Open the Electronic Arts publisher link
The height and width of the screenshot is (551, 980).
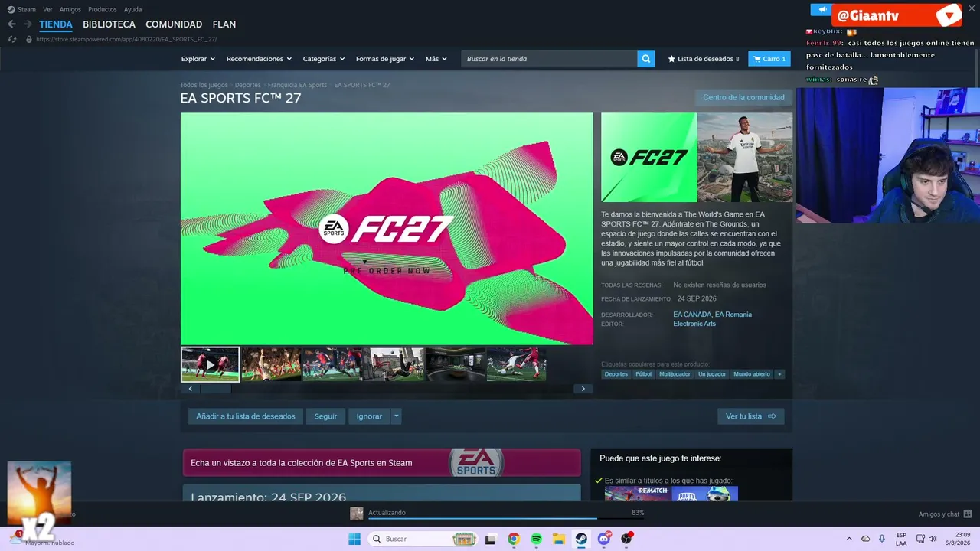[694, 324]
